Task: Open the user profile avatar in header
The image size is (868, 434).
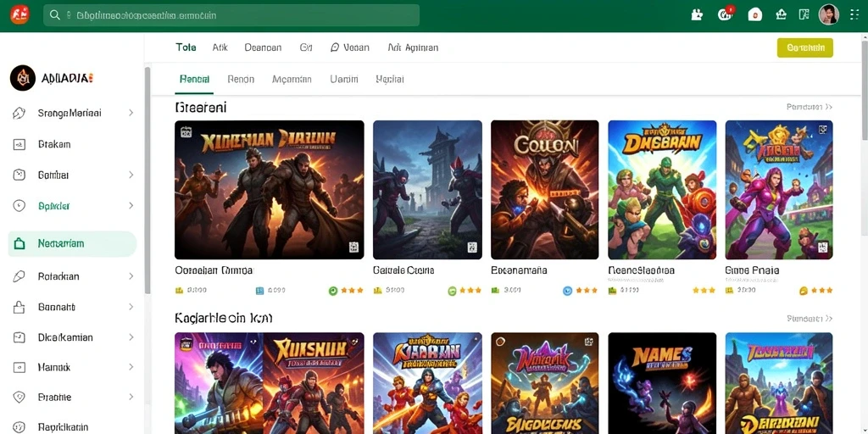Action: (829, 15)
